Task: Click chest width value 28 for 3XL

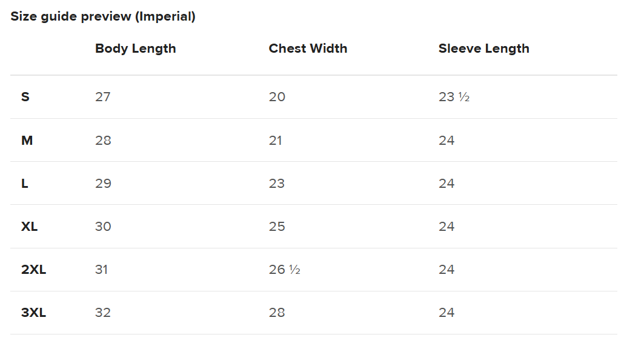Action: pos(277,313)
